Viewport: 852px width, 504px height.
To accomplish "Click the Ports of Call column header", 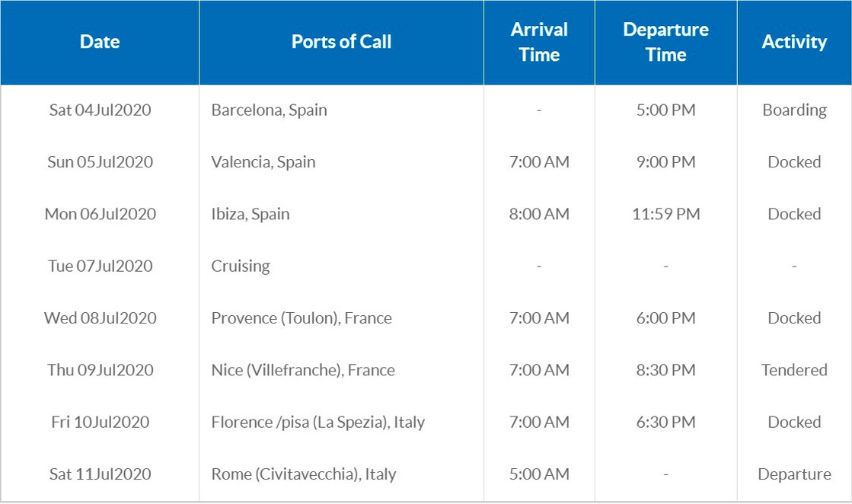I will click(x=341, y=43).
